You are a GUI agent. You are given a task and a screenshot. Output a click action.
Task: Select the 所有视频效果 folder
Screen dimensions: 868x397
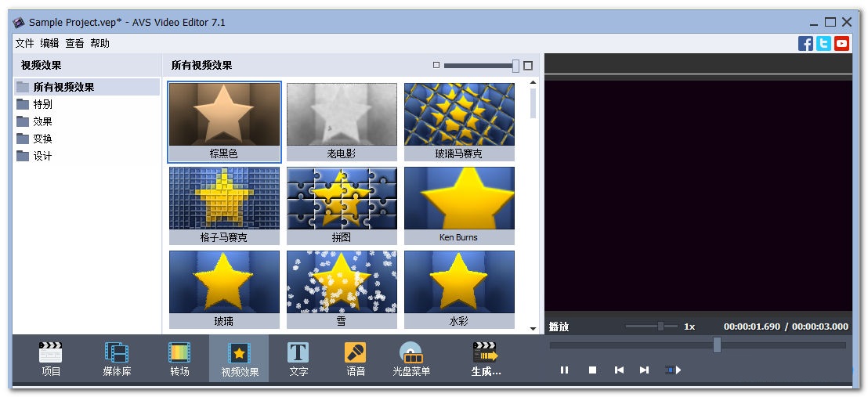87,87
